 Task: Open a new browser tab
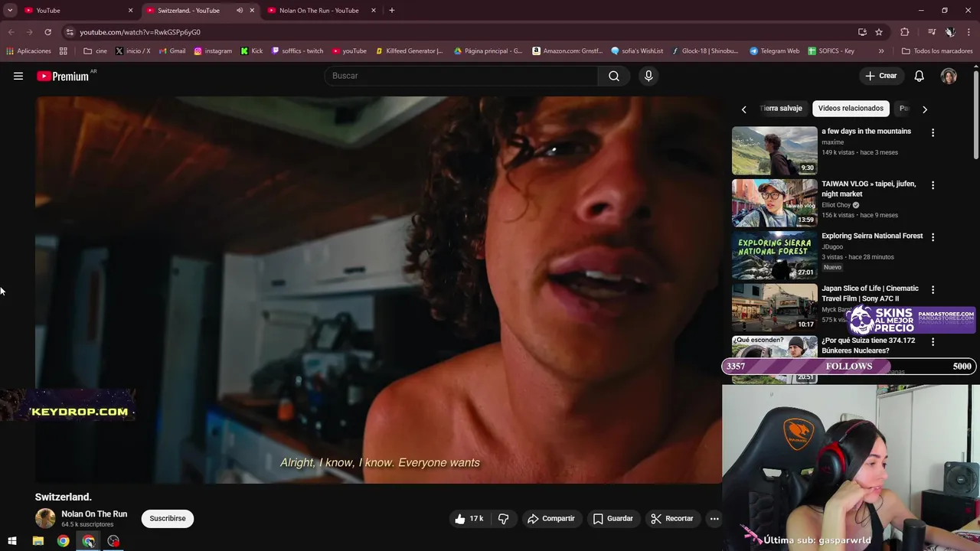[392, 11]
